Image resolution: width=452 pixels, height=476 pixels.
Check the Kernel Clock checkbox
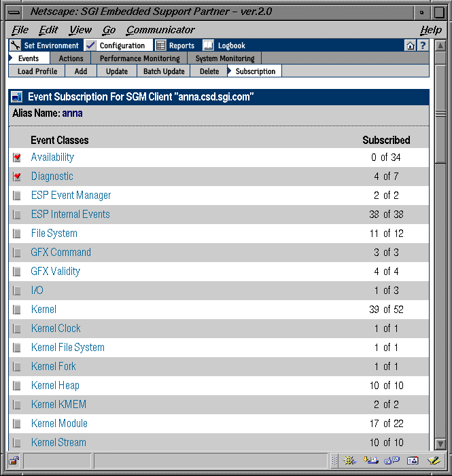(17, 329)
